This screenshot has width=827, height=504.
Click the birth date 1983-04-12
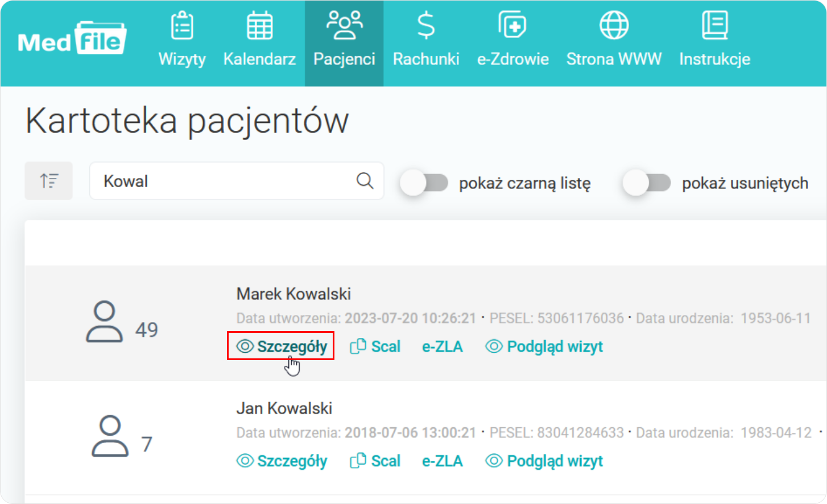click(x=776, y=432)
